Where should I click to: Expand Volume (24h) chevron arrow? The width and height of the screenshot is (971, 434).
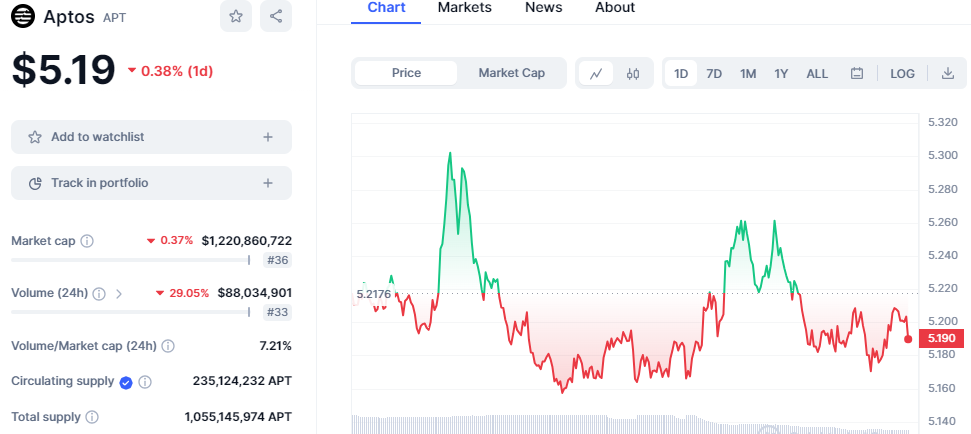point(119,293)
